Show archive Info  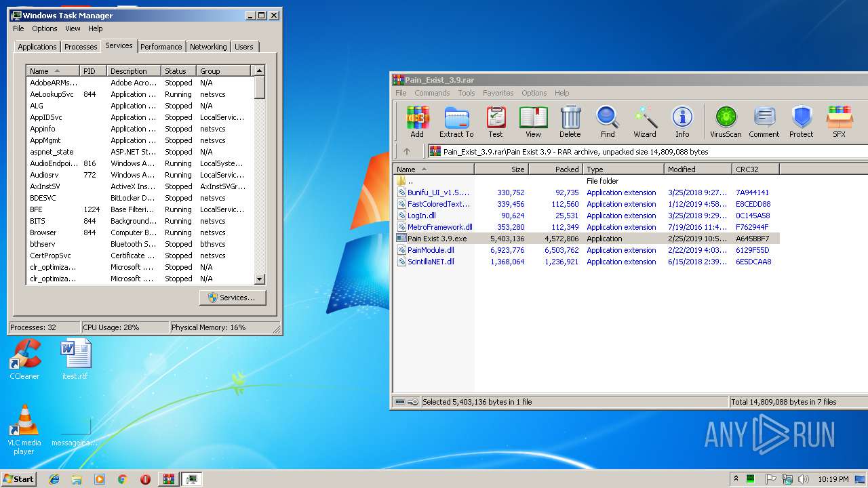coord(682,122)
